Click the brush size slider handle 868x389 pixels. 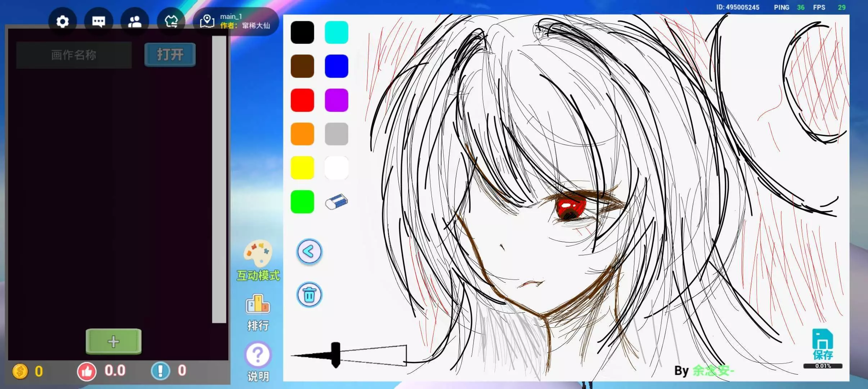[335, 355]
